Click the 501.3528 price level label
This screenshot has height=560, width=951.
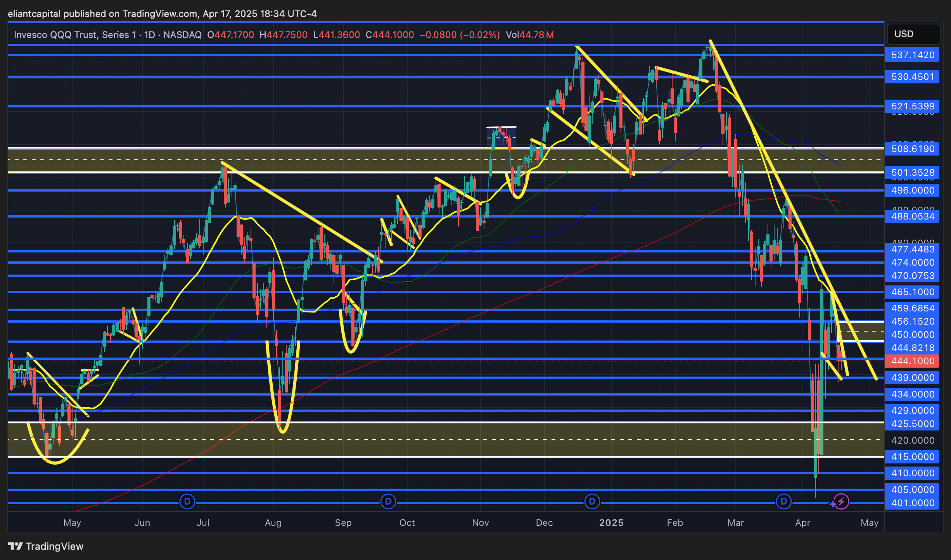[912, 173]
